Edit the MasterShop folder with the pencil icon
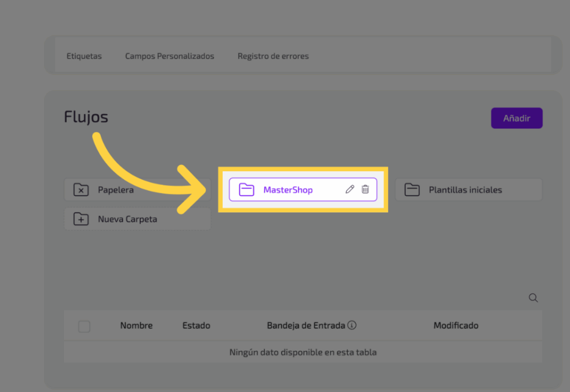This screenshot has height=392, width=570. pyautogui.click(x=350, y=190)
